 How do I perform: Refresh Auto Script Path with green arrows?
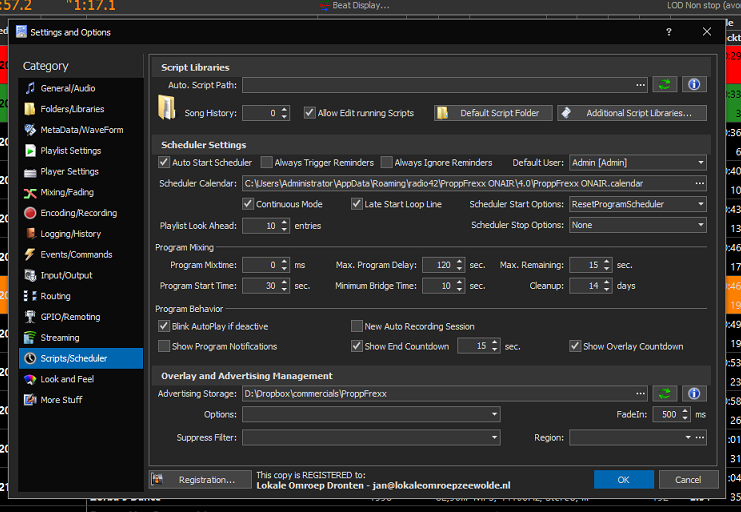pyautogui.click(x=664, y=85)
